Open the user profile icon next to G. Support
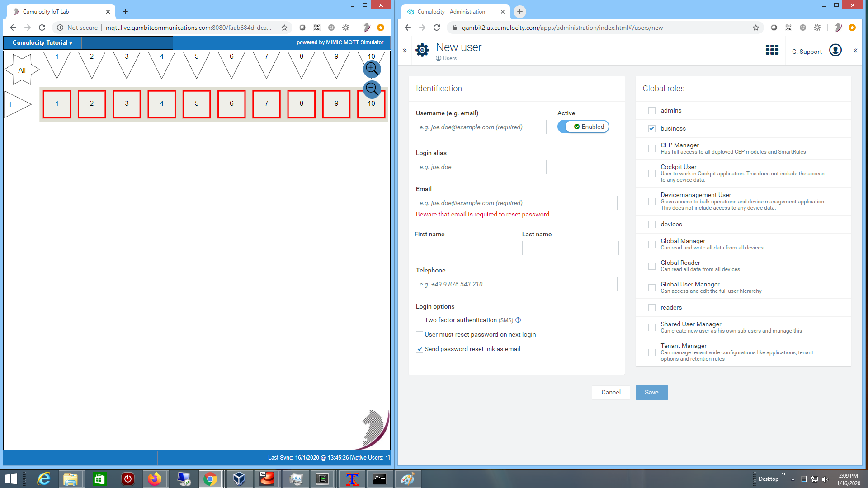 pyautogui.click(x=835, y=50)
